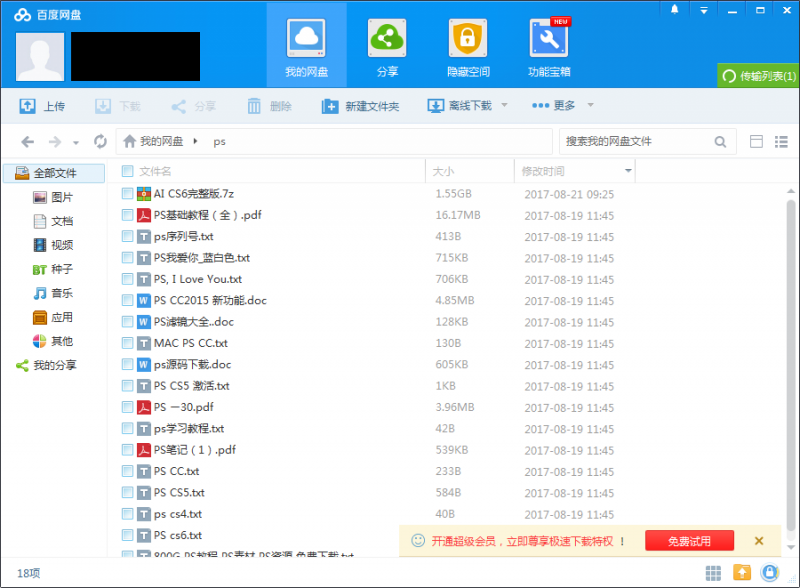Select 图片 category in sidebar
The height and width of the screenshot is (588, 800).
[x=53, y=197]
